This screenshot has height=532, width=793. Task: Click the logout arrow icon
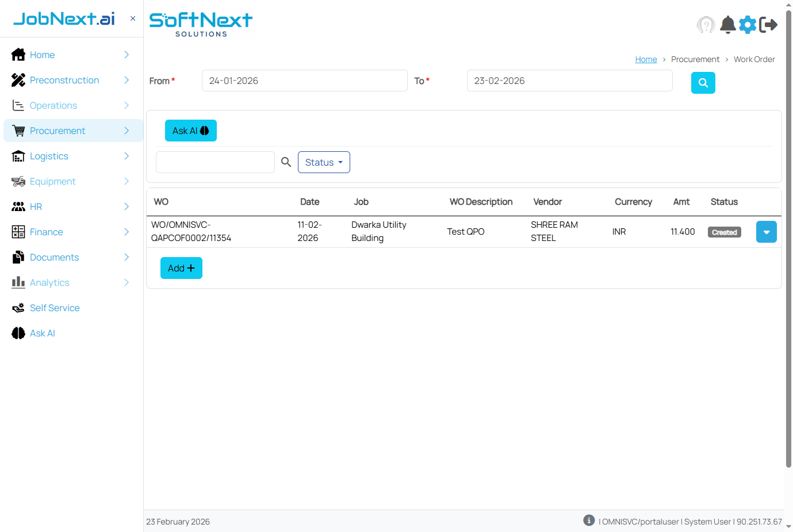pyautogui.click(x=768, y=25)
